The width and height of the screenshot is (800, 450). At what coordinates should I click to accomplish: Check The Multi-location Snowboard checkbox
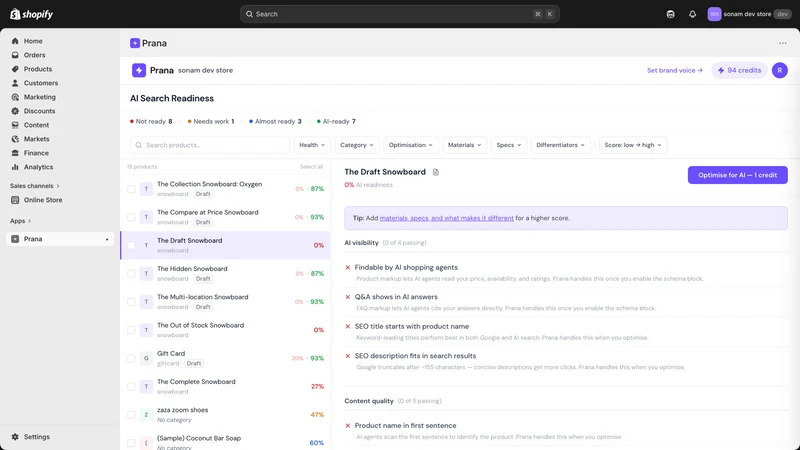click(x=131, y=302)
